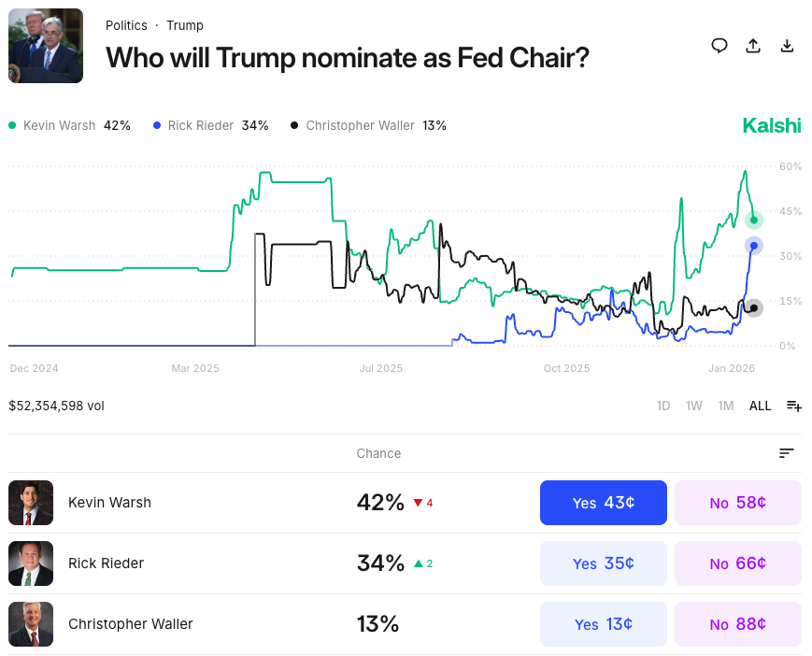
Task: Open the sort icon beside Chance header
Action: tap(786, 452)
